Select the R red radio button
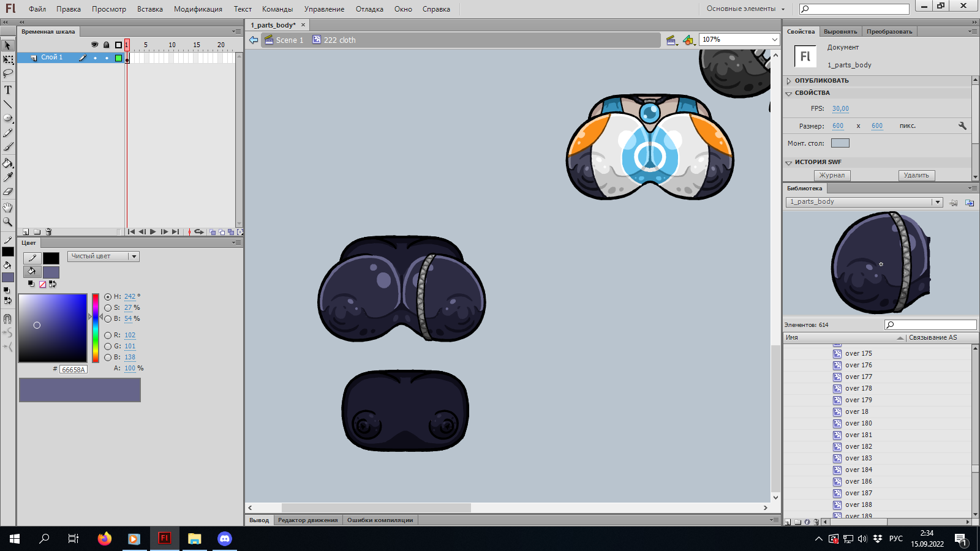The image size is (980, 551). [x=108, y=335]
